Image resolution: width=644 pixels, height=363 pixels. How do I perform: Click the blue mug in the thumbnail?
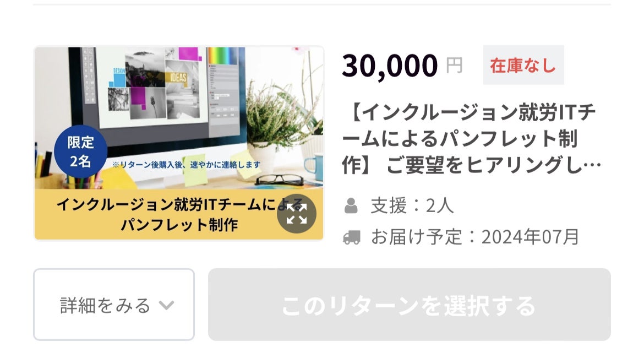pos(314,167)
